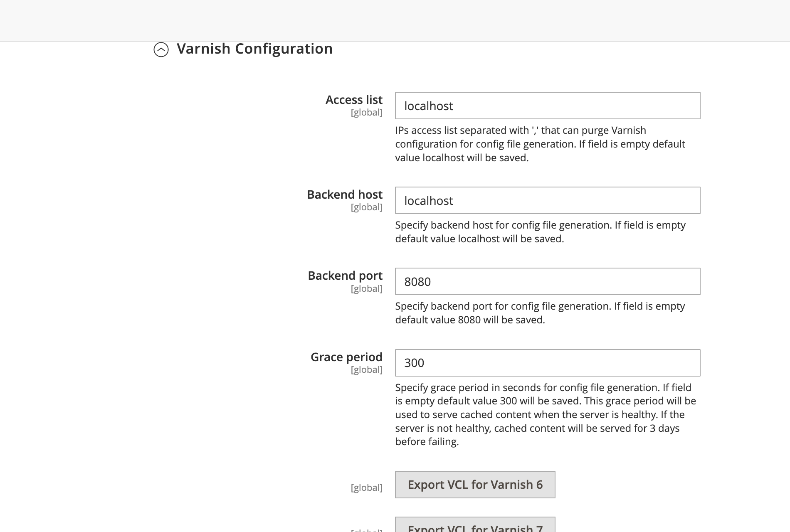This screenshot has width=790, height=532.
Task: Click the [global] scope tag under Grace period
Action: [367, 369]
